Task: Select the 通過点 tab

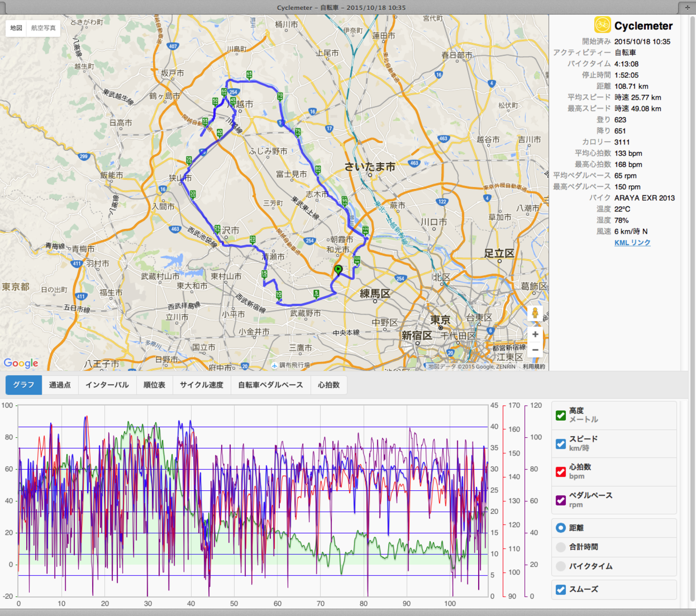Action: coord(60,385)
